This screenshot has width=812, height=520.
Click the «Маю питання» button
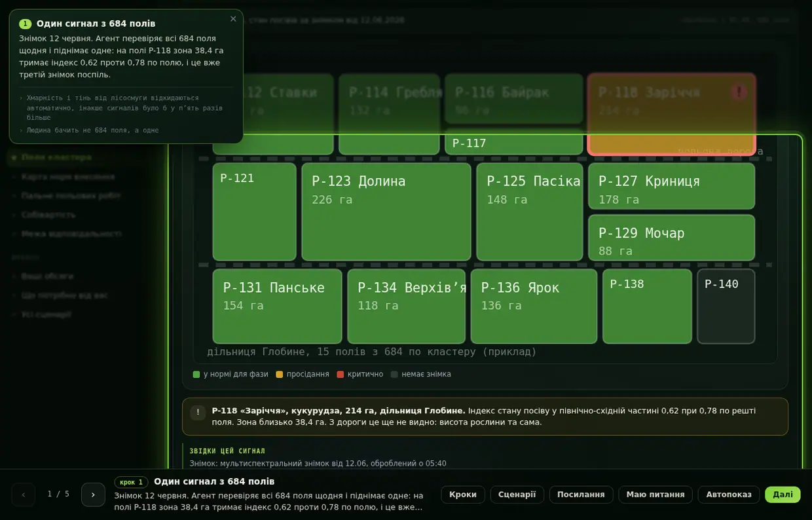(655, 494)
